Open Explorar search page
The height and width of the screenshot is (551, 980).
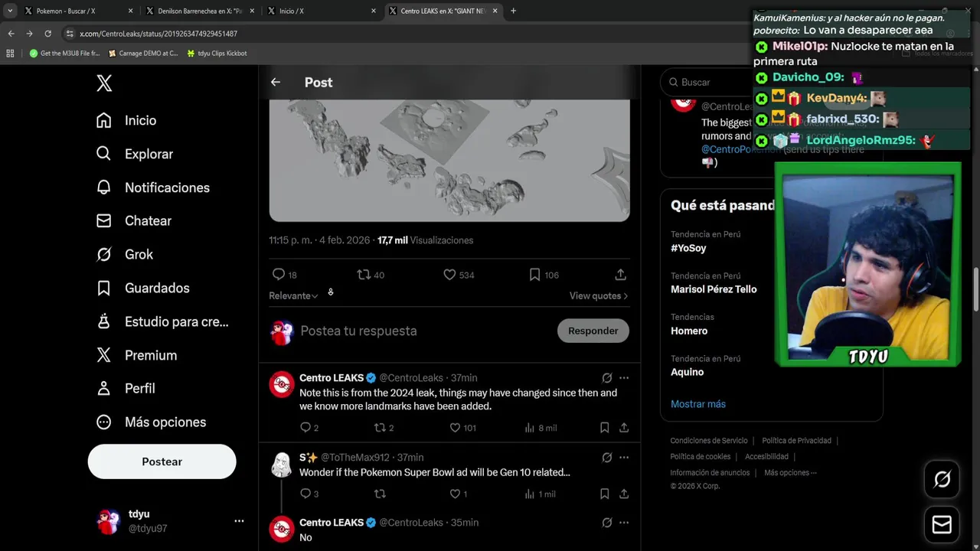[135, 154]
